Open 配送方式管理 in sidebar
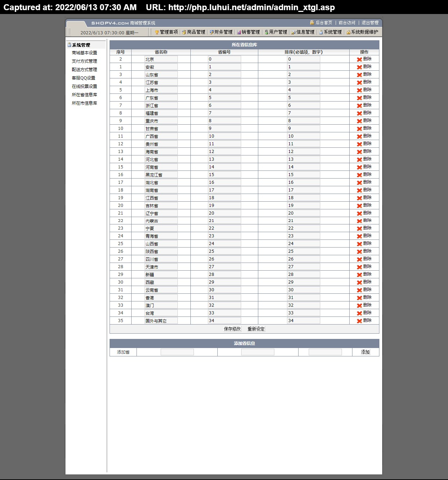Screen dimensions: 448x480 pyautogui.click(x=84, y=70)
